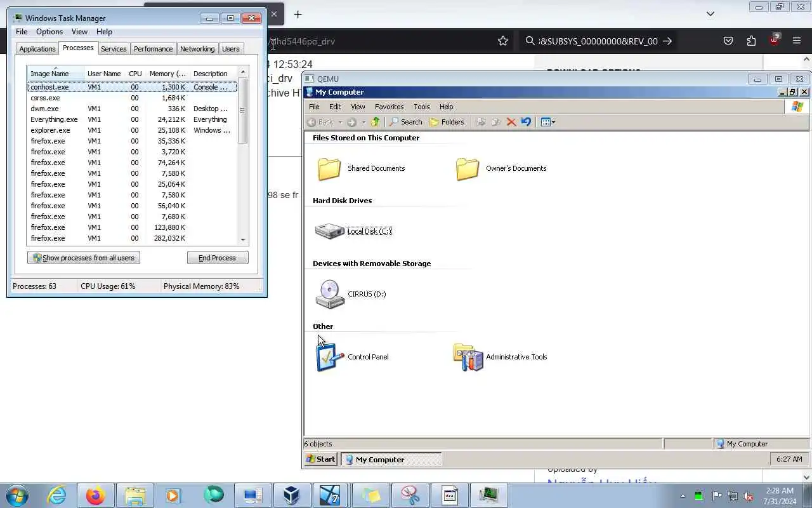812x508 pixels.
Task: Click the Firefox Extensions puzzle icon
Action: (x=751, y=41)
